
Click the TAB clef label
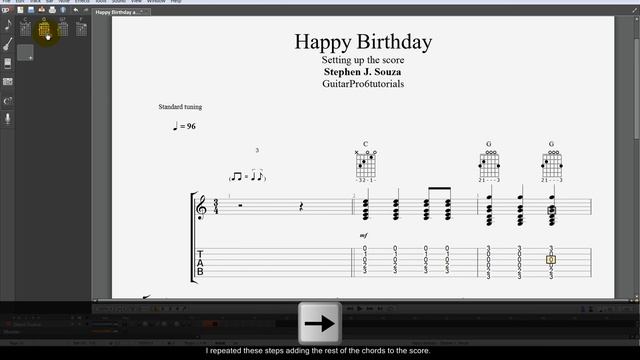point(200,262)
